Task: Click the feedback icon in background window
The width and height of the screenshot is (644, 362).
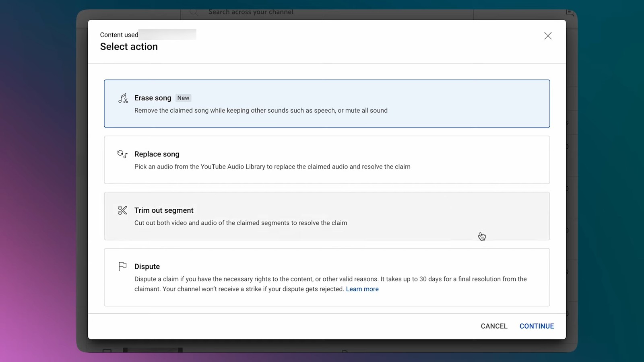Action: tap(570, 12)
